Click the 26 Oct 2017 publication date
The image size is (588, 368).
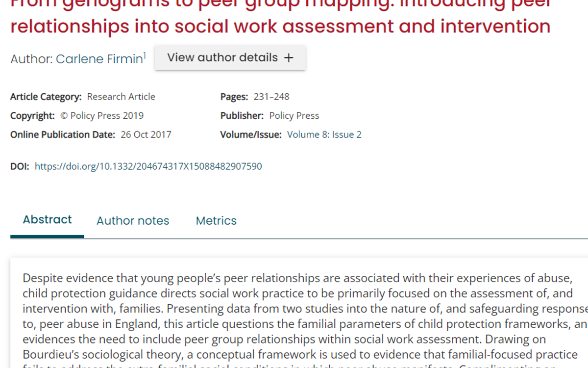[x=146, y=134]
